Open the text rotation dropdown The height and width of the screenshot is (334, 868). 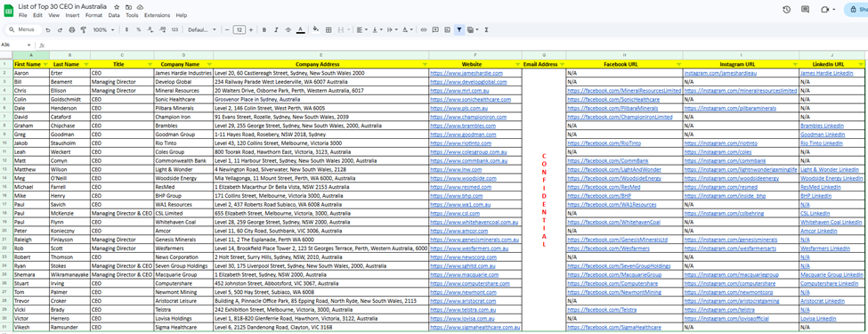[407, 29]
